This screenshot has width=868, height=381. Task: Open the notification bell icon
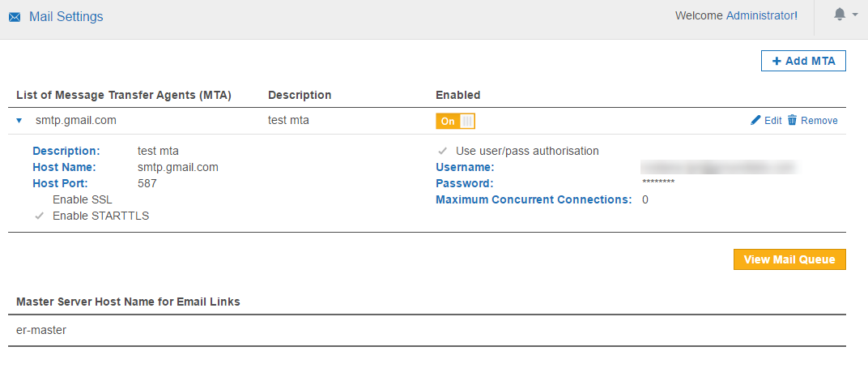[840, 15]
